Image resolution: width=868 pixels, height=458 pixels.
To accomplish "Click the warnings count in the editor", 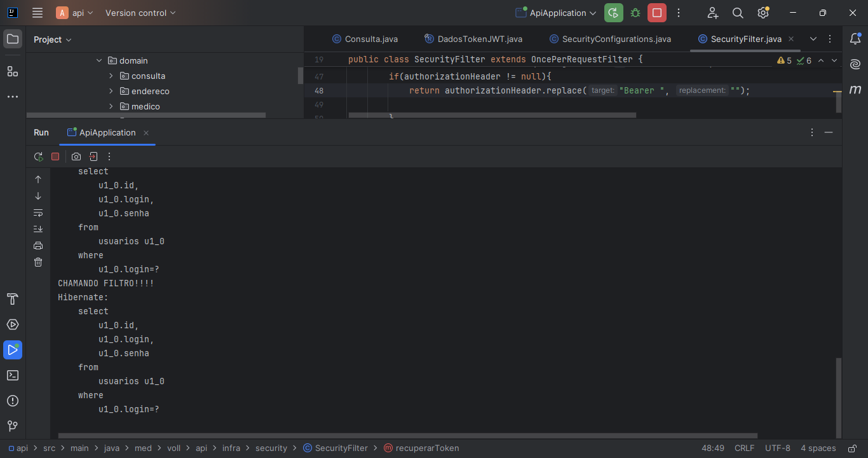I will pos(785,60).
